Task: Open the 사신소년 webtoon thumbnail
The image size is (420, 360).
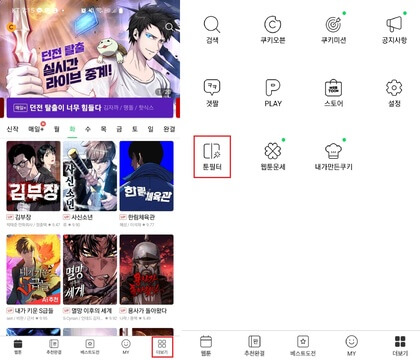Action: coord(90,176)
